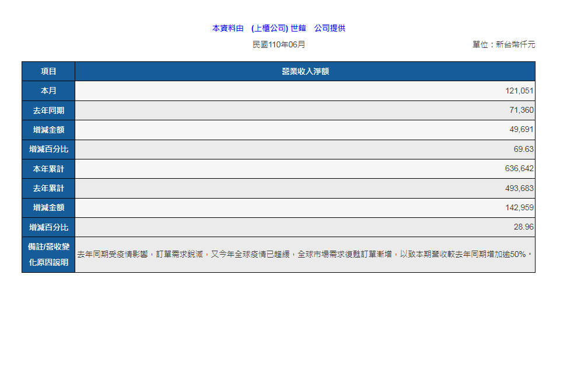Click the 增減百分比 label beside 69.63

coord(48,150)
